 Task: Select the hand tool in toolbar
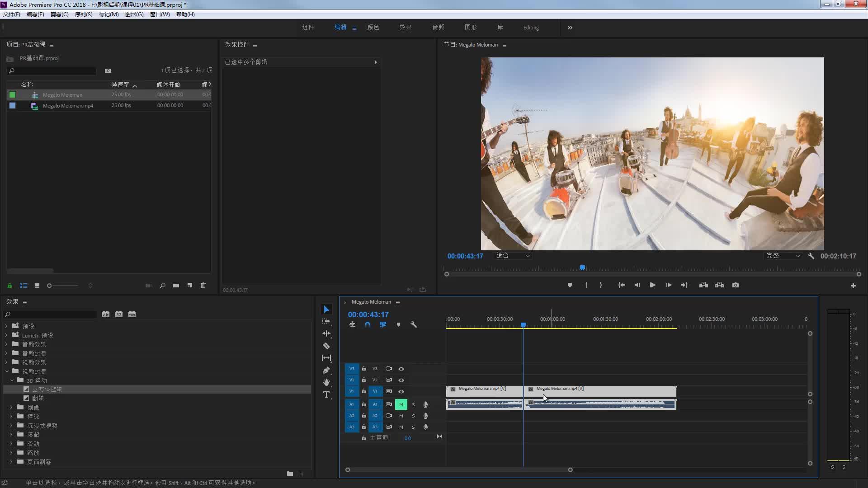[x=327, y=383]
